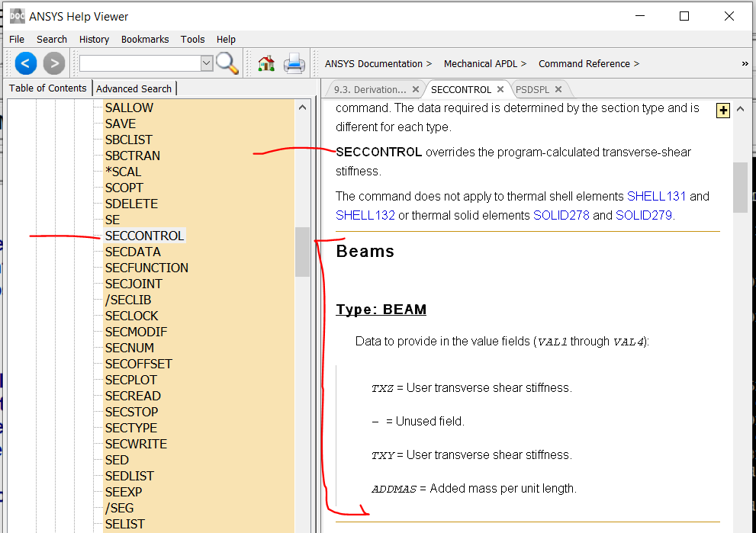Close the SECCONTROL tab
756x533 pixels.
(x=500, y=89)
